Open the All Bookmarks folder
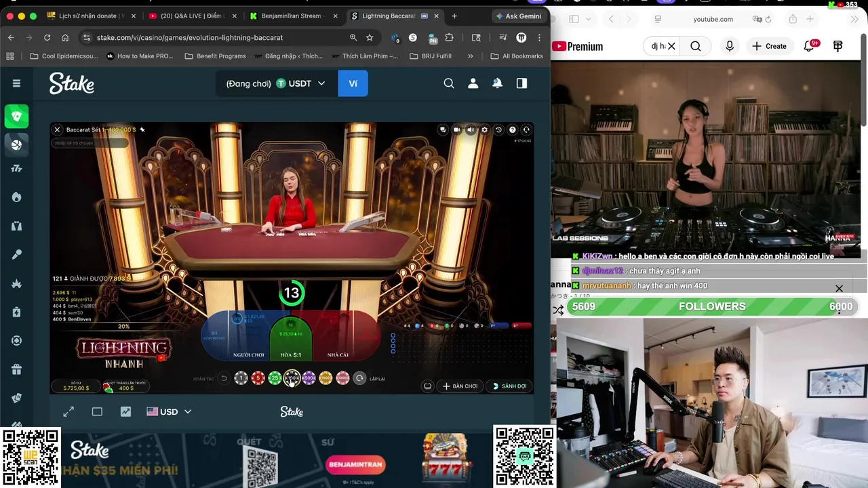This screenshot has width=868, height=488. click(x=517, y=56)
